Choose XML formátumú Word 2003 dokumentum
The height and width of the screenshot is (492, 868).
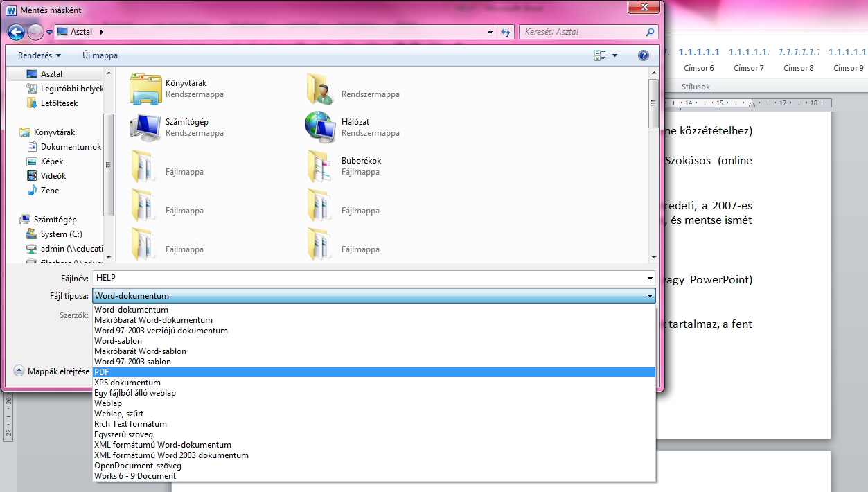[374, 455]
